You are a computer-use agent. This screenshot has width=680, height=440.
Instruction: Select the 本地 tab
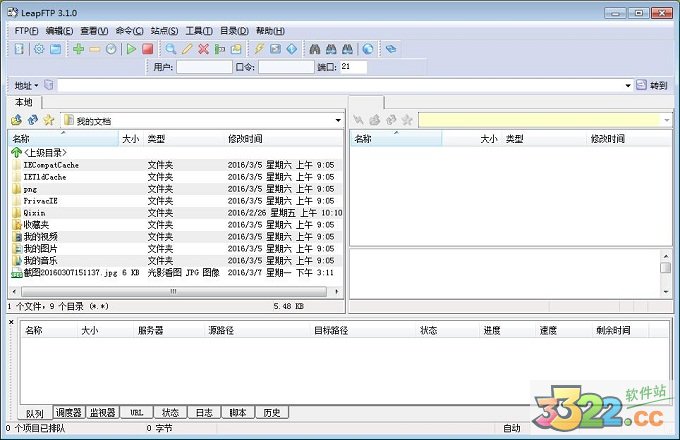tap(24, 102)
